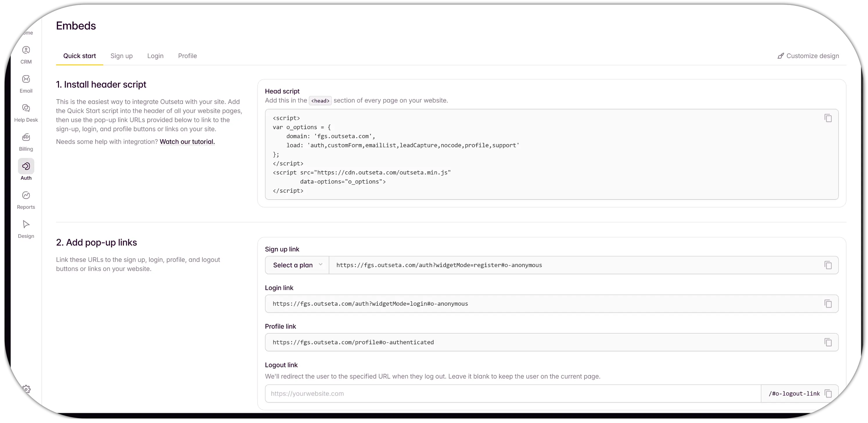Click the '1. Install header script' heading
Viewport: 868px width, 423px height.
[x=101, y=84]
